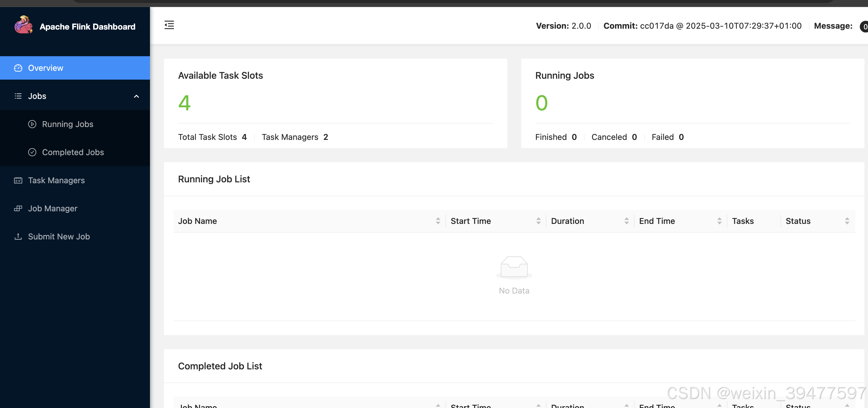Collapse the sidebar with the fold icon

click(169, 25)
